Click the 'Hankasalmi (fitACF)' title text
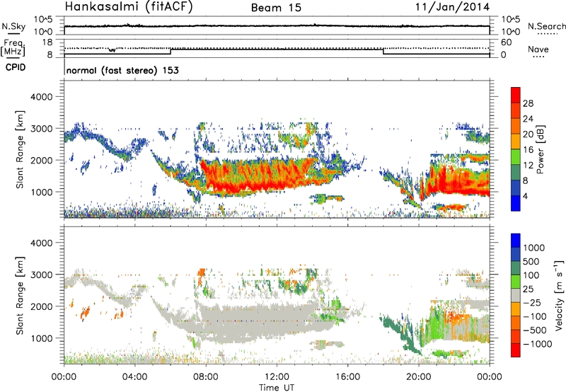 129,7
